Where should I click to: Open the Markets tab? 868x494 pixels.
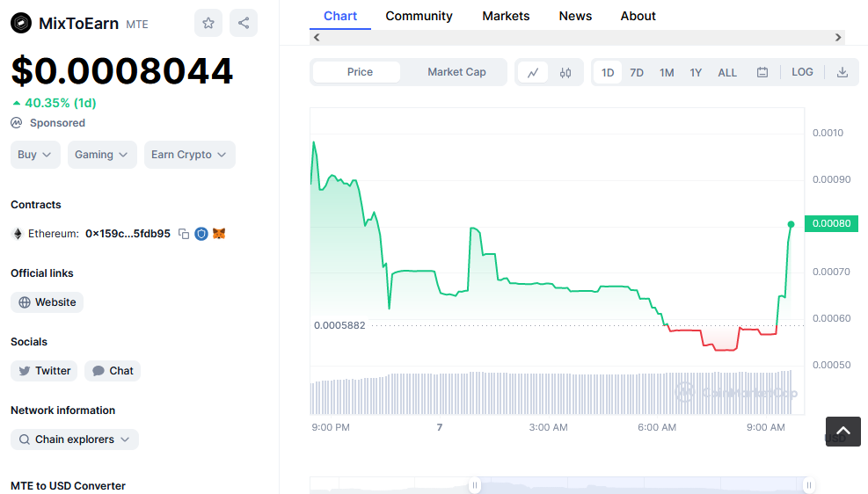tap(506, 16)
